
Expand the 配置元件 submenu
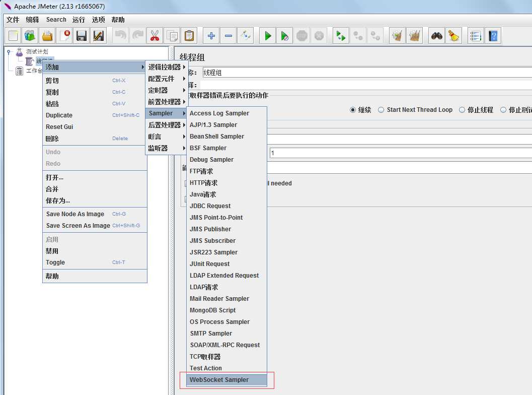point(166,79)
